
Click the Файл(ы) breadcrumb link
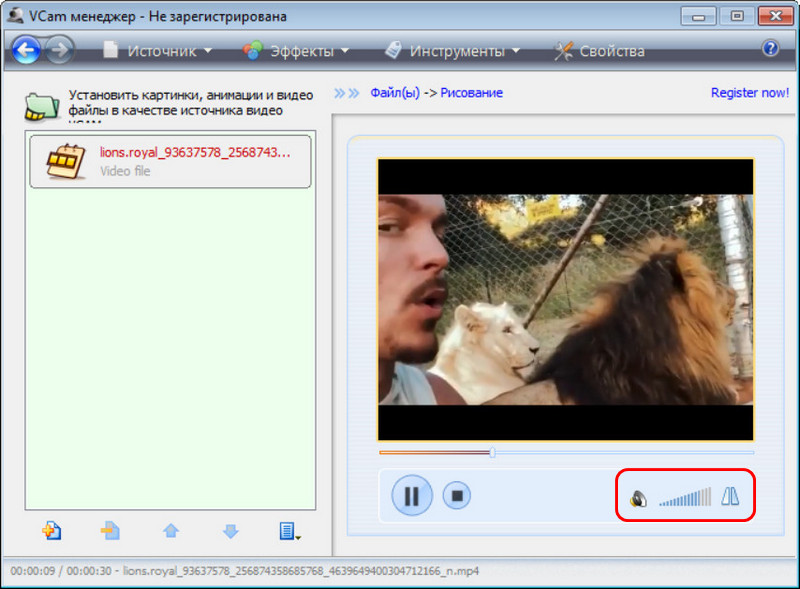395,93
